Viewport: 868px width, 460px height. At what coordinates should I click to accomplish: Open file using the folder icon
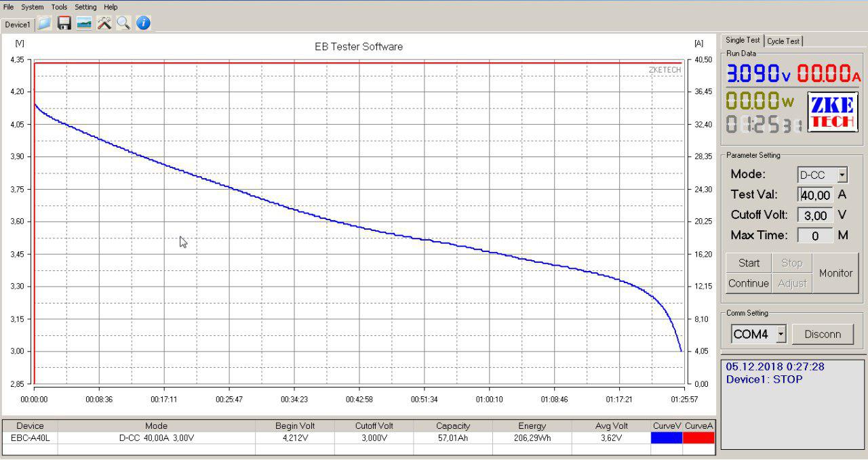(x=44, y=24)
